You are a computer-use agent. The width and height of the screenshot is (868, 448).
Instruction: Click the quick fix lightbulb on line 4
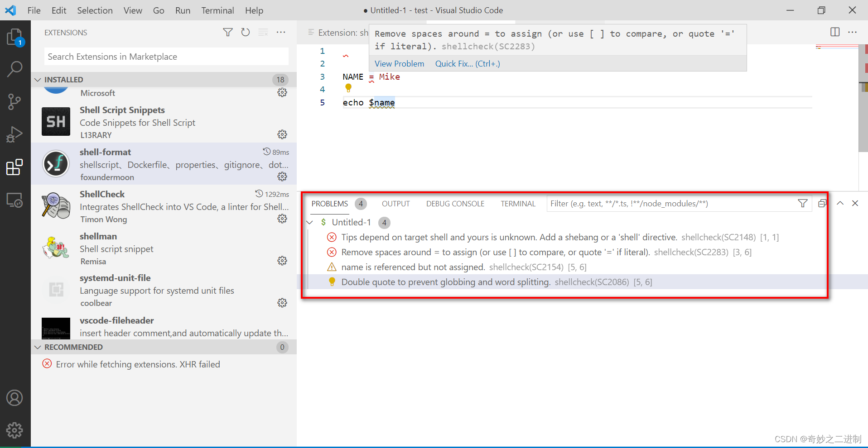coord(348,88)
